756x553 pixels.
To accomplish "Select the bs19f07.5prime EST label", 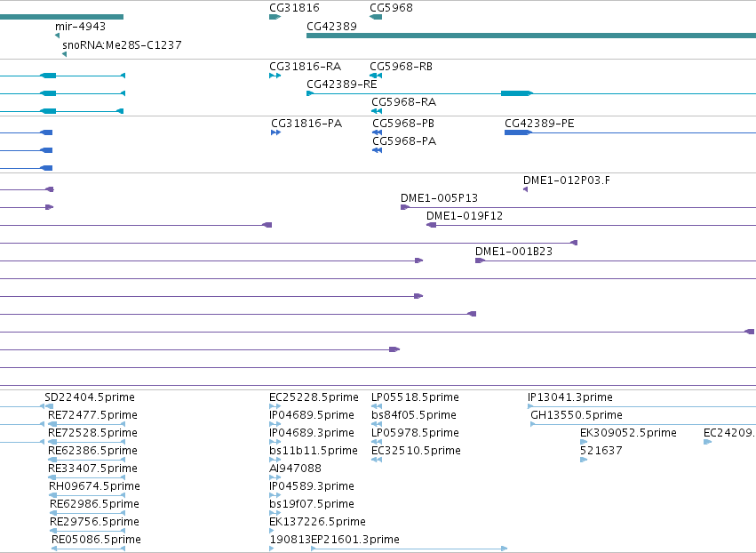I will tap(312, 505).
